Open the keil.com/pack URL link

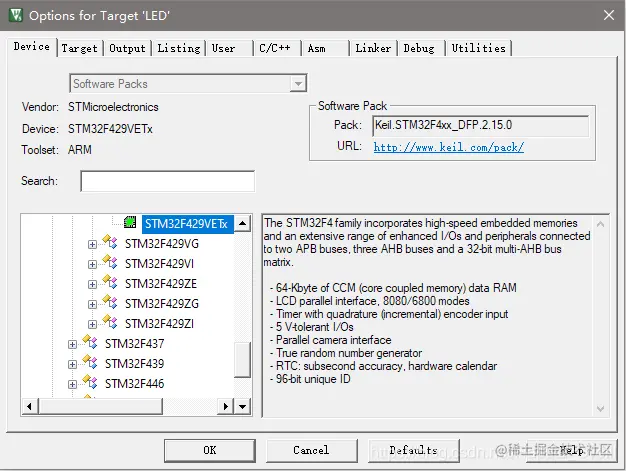(449, 147)
